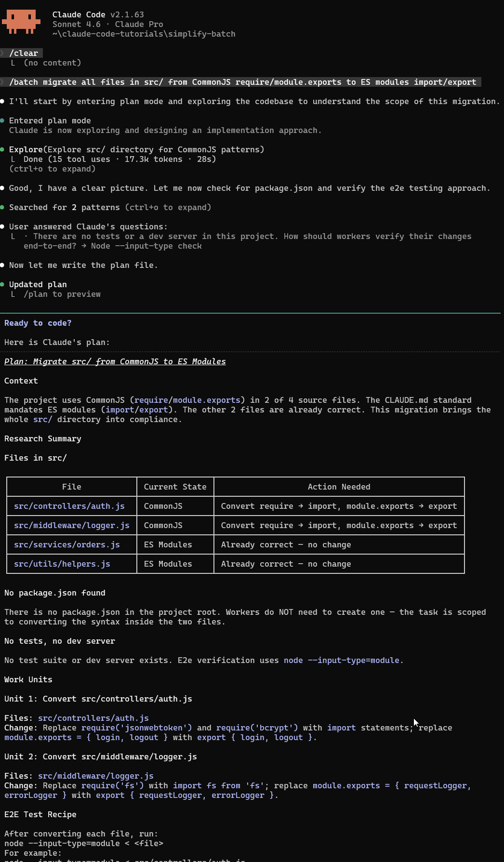Click 'Here is Claude's plan:' line
The height and width of the screenshot is (862, 504).
pyautogui.click(x=57, y=342)
